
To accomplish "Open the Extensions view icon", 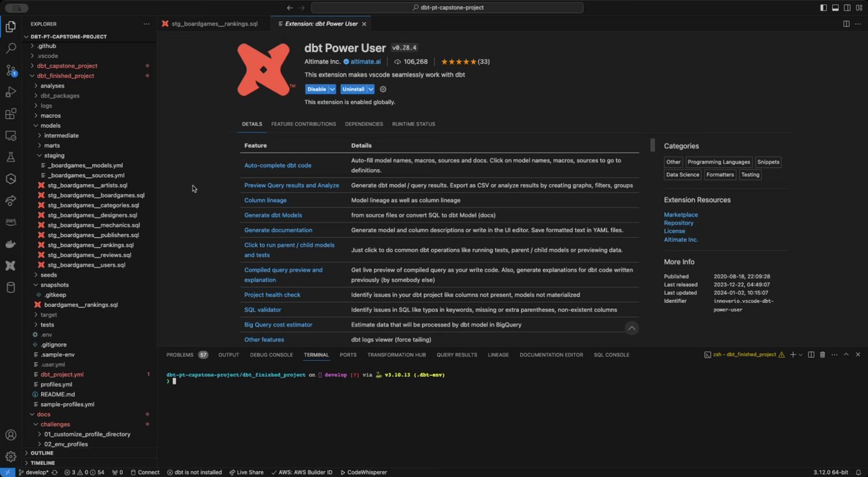I will click(11, 114).
